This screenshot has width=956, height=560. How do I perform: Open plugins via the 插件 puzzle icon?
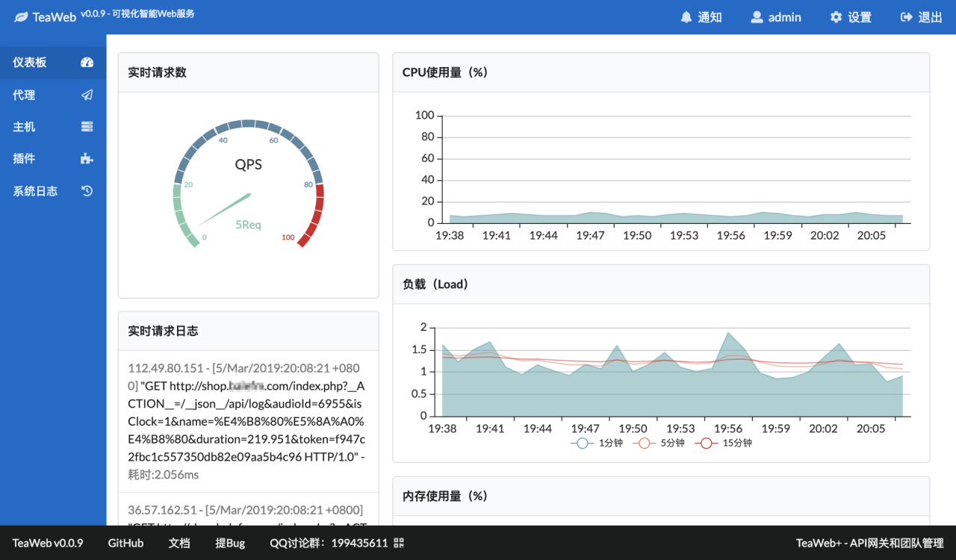coord(86,158)
